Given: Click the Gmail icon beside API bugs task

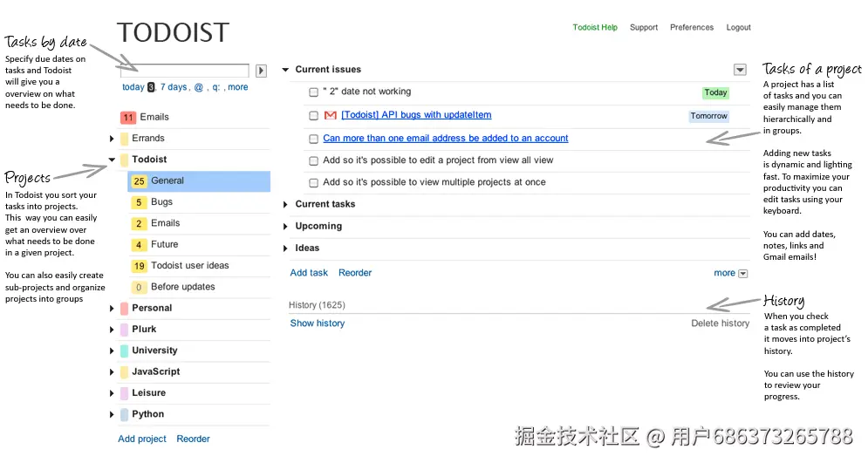Looking at the screenshot, I should point(331,115).
